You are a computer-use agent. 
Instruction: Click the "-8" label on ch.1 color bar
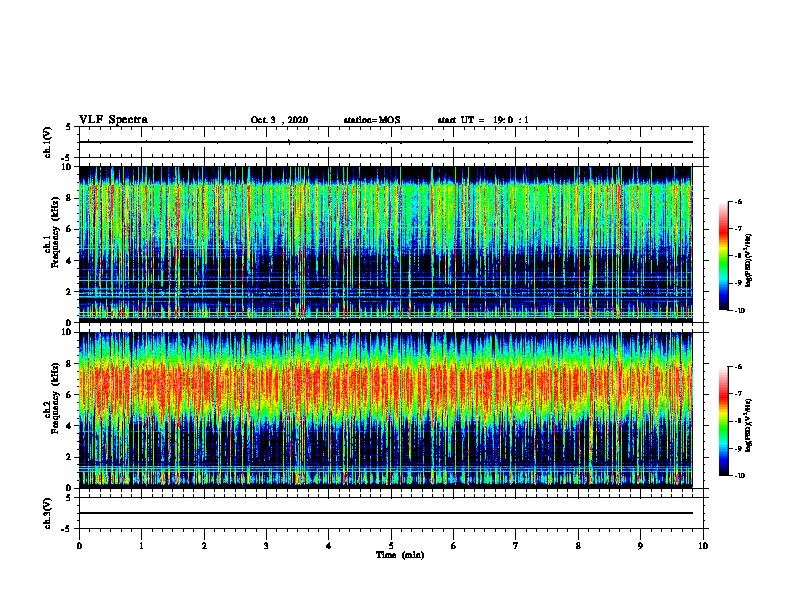(738, 256)
